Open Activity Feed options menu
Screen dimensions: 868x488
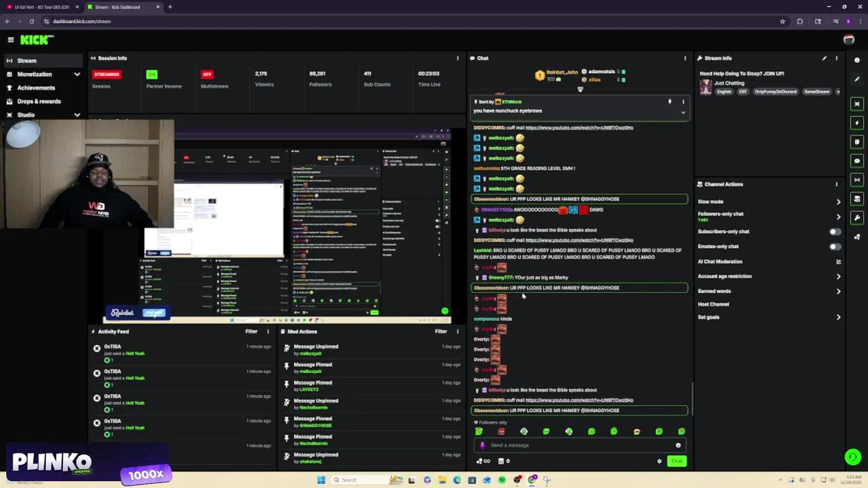(x=268, y=331)
